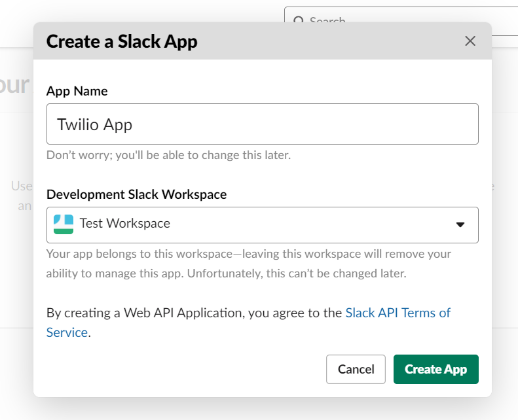Click the App Name label
The width and height of the screenshot is (518, 420).
point(77,91)
